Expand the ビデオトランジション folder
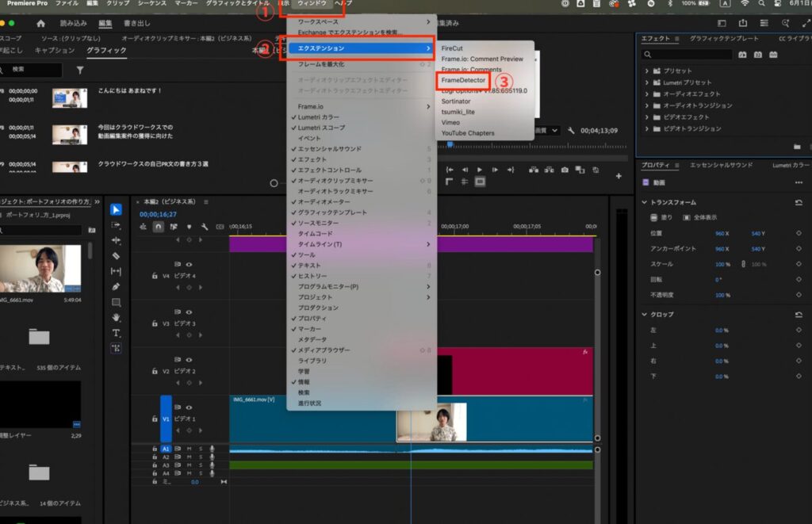 647,128
